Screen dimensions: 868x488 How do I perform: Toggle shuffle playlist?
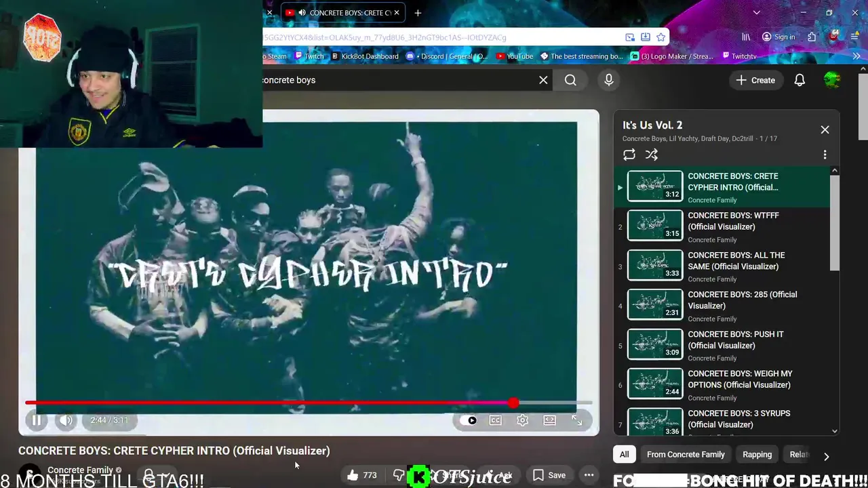click(x=652, y=155)
